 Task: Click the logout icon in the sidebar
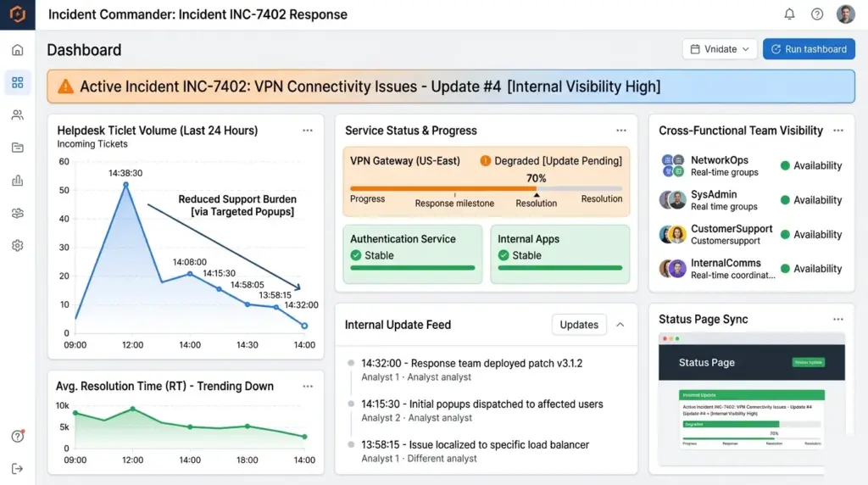click(17, 468)
